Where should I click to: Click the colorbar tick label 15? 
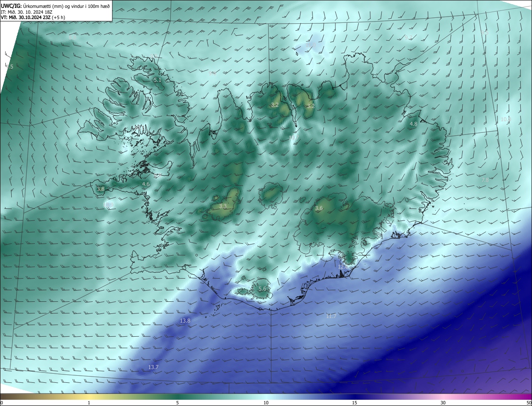tap(355, 403)
